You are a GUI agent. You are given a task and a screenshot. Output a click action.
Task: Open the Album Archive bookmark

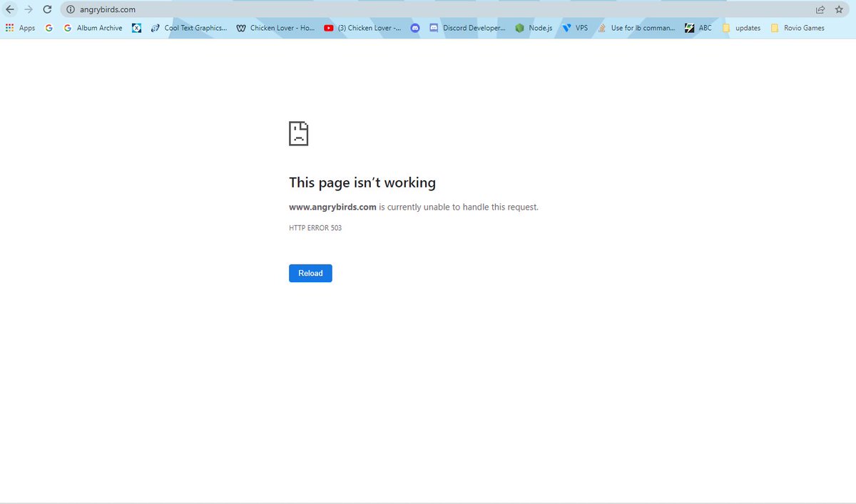(93, 28)
